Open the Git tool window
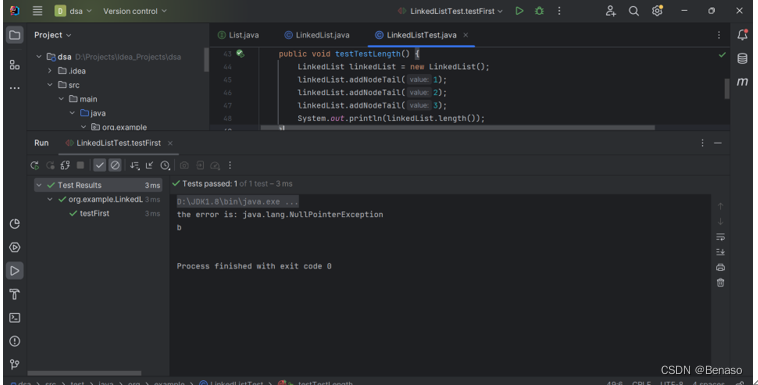Viewport: 758px width, 385px height. coord(15,364)
